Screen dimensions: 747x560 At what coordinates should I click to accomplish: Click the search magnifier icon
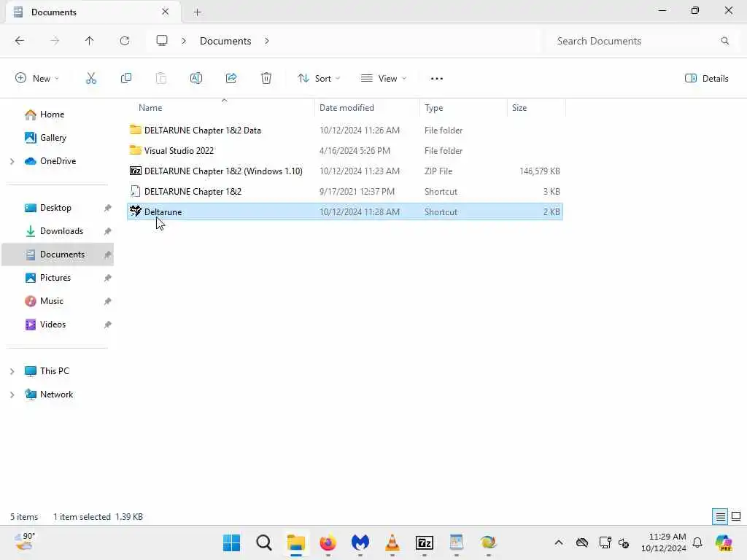[x=725, y=41]
